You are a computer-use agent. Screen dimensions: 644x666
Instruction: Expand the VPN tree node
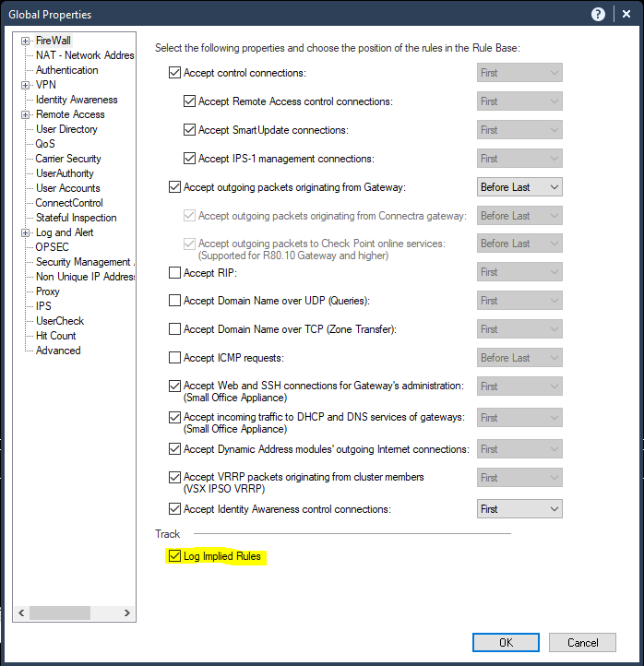[x=26, y=85]
